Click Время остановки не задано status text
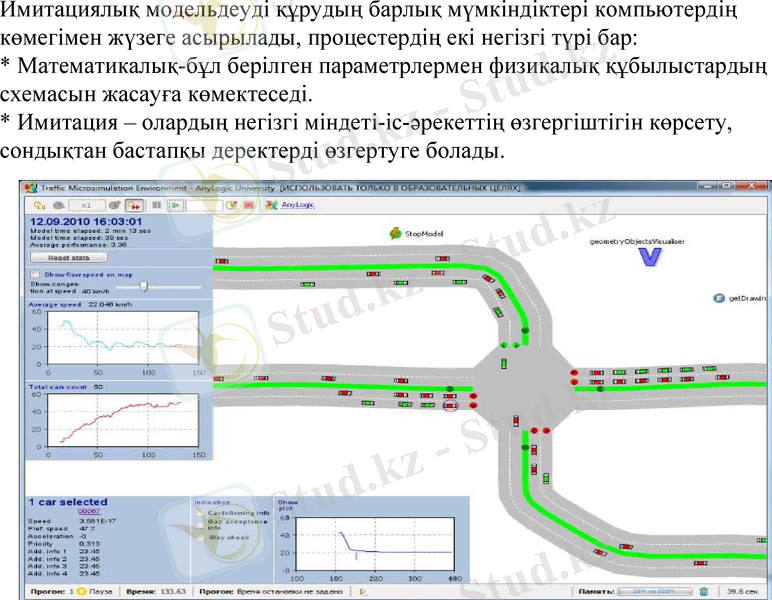 [x=290, y=591]
